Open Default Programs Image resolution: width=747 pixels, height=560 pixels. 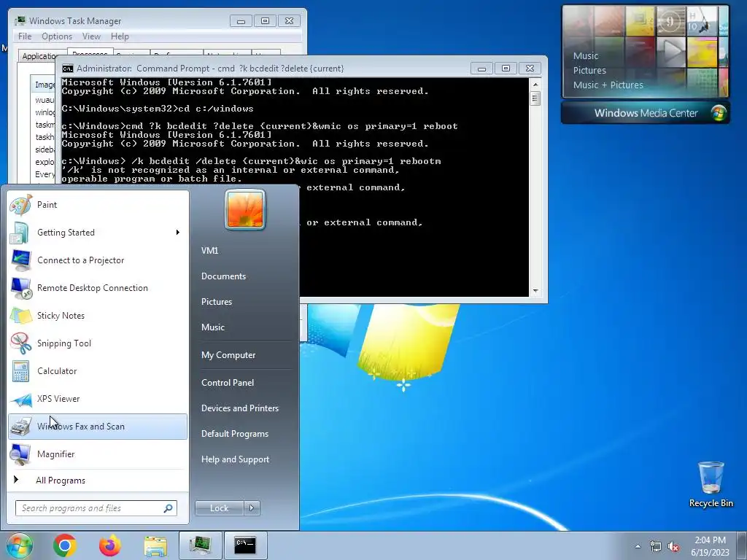[235, 435]
